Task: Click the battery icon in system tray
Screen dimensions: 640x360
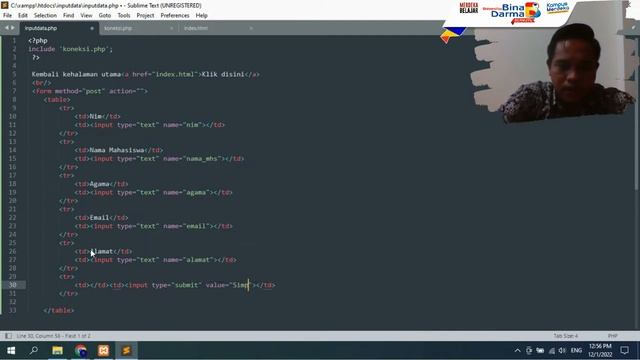Action: pyautogui.click(x=540, y=351)
